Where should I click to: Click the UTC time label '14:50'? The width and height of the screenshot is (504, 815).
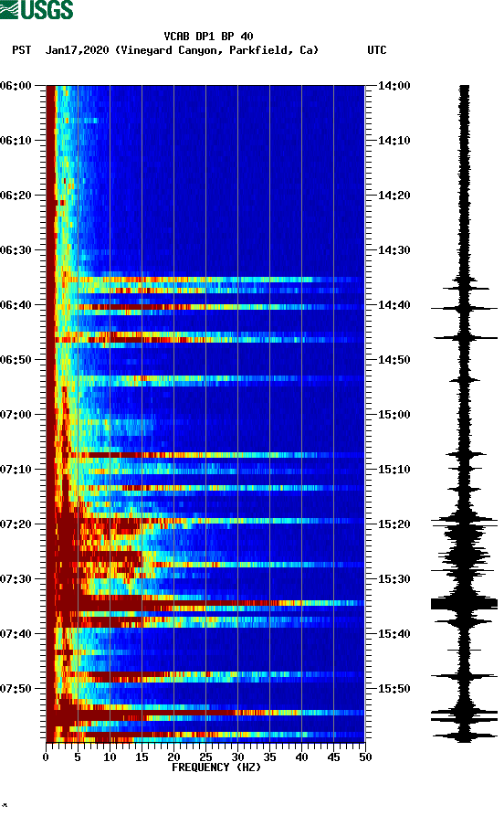coord(394,360)
